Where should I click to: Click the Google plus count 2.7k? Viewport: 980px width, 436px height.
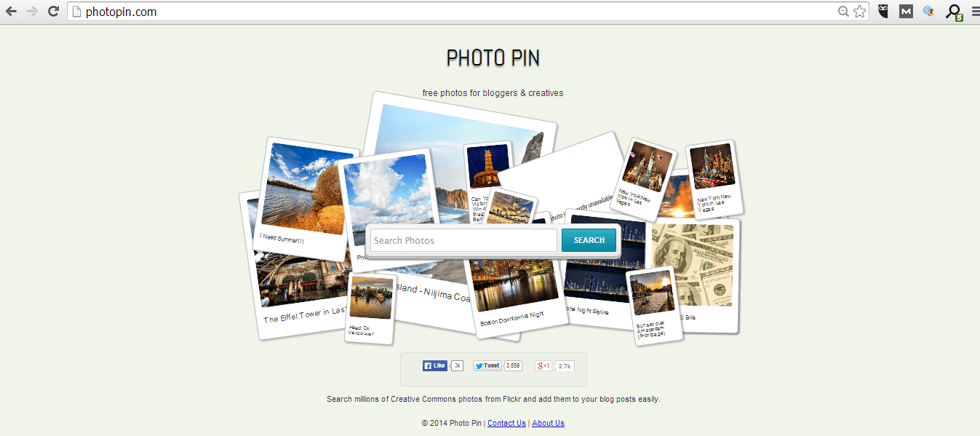coord(565,365)
